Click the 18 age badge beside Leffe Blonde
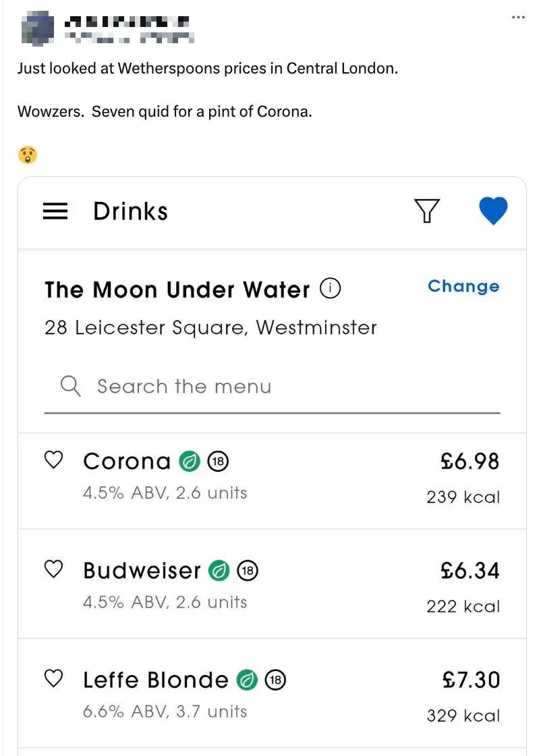This screenshot has height=756, width=537. pos(275,680)
